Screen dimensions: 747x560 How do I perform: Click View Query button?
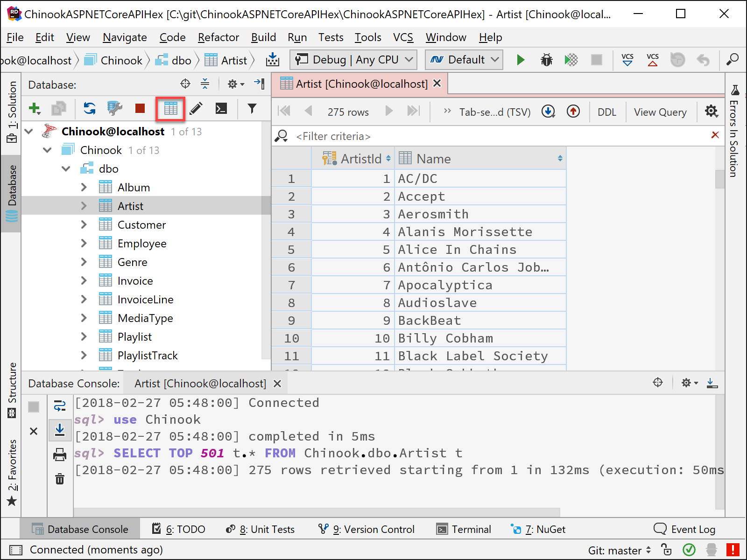point(660,112)
